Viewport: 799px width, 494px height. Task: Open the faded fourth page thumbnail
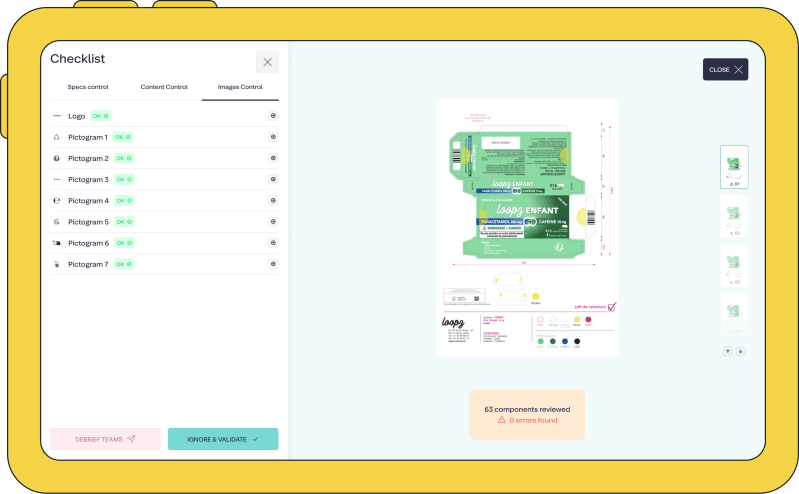[734, 313]
